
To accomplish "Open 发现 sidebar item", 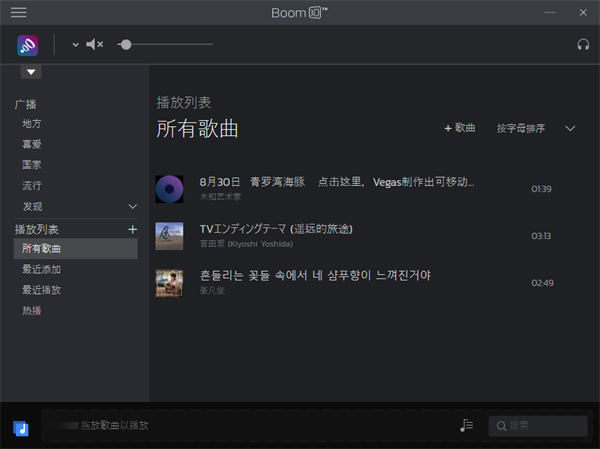I will 33,206.
